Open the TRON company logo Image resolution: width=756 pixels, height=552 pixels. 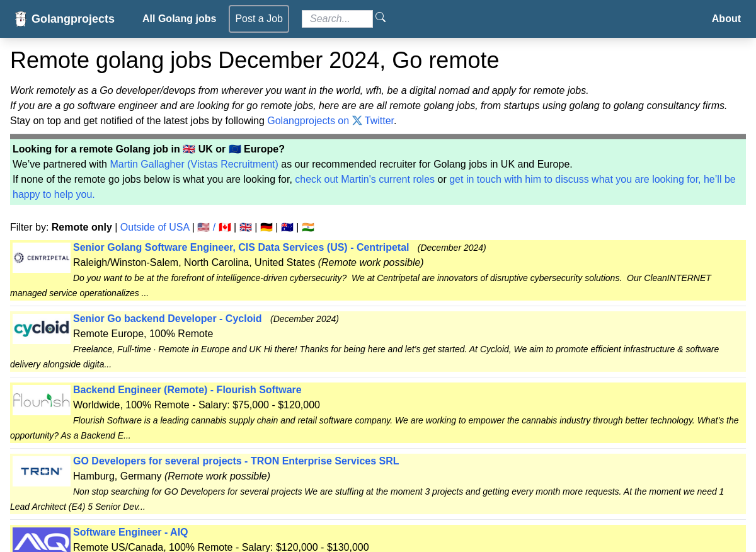coord(42,471)
